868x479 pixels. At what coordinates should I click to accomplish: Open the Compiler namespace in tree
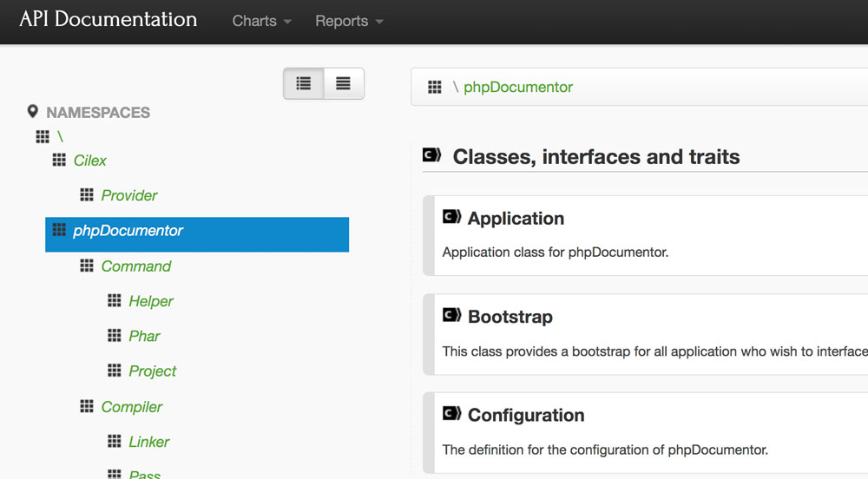[132, 407]
